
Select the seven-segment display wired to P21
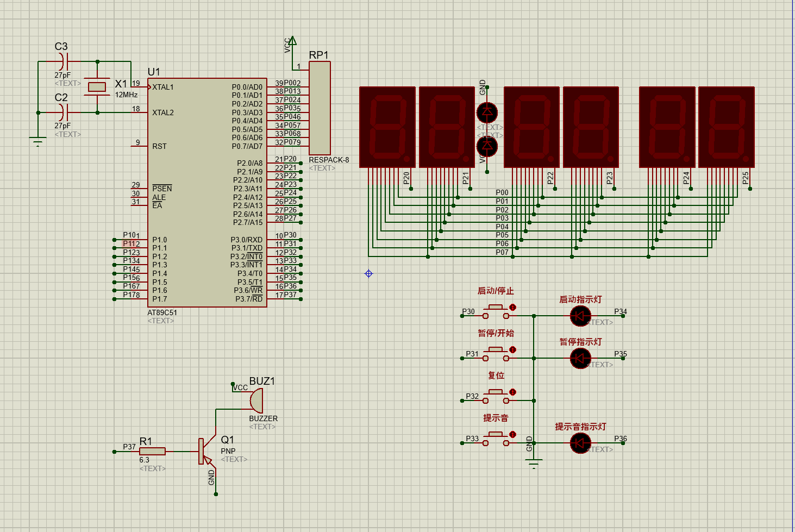(447, 127)
